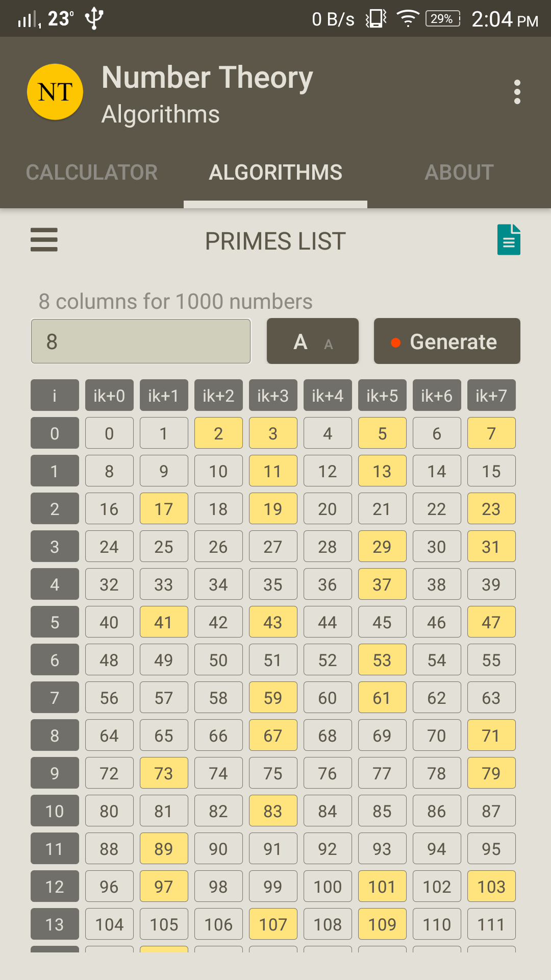Open the hamburger algorithms menu
The width and height of the screenshot is (551, 980).
44,239
